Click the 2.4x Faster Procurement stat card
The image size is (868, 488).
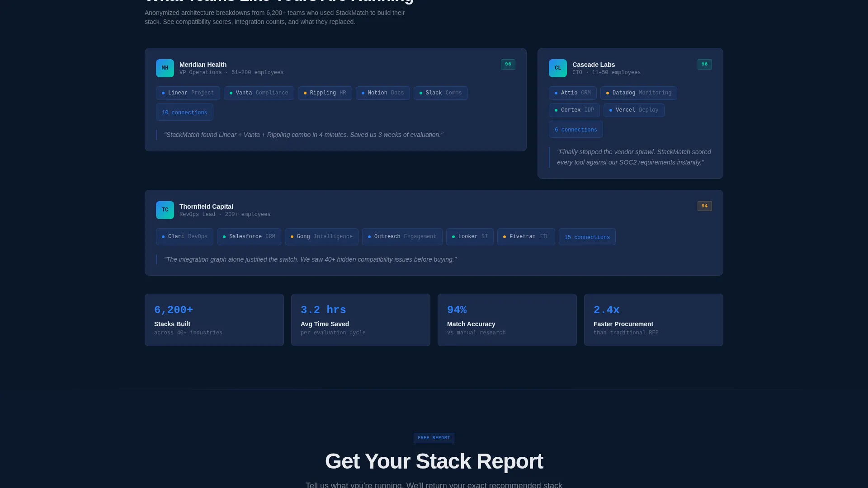click(654, 320)
